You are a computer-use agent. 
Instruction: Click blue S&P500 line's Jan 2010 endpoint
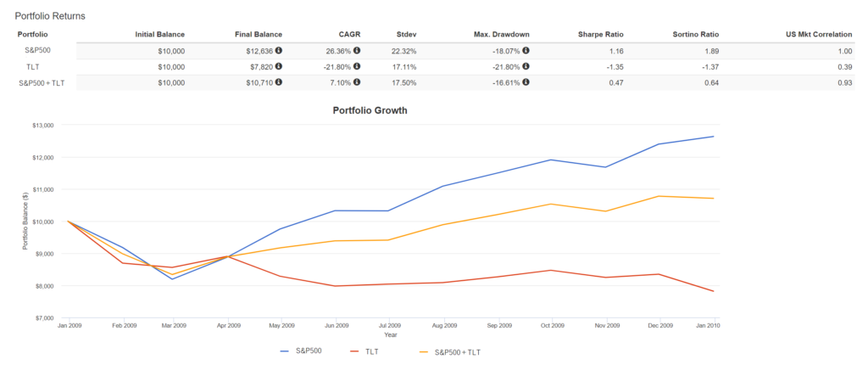tap(713, 137)
